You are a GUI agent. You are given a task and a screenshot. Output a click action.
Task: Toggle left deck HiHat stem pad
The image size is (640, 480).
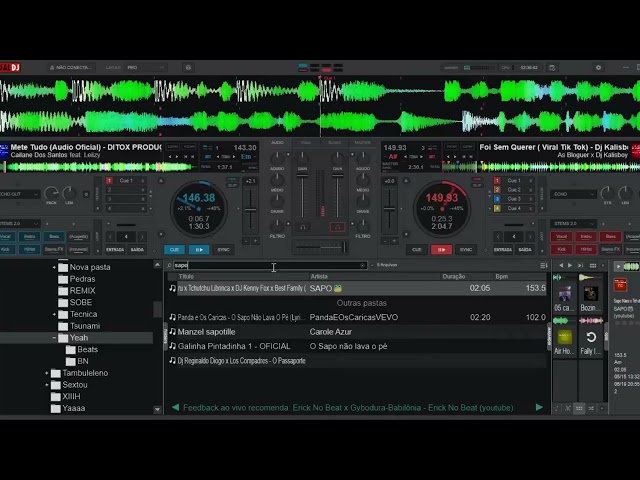[x=29, y=249]
